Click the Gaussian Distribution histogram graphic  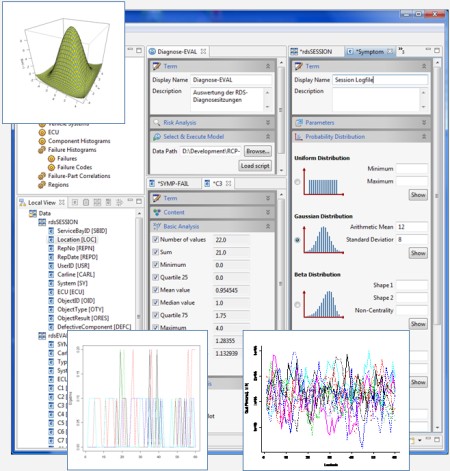coord(323,240)
